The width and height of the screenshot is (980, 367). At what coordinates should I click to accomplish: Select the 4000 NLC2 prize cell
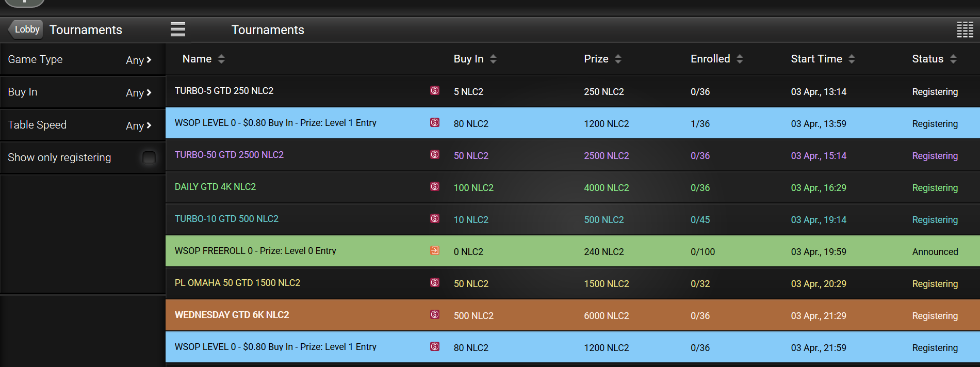(607, 188)
